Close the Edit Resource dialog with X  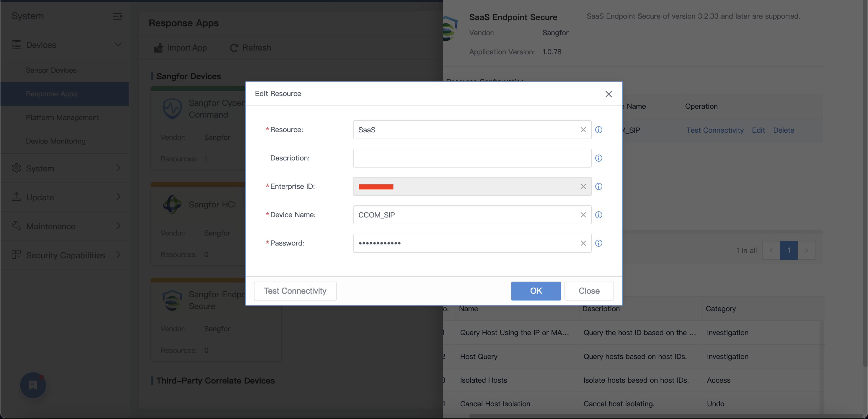point(608,94)
